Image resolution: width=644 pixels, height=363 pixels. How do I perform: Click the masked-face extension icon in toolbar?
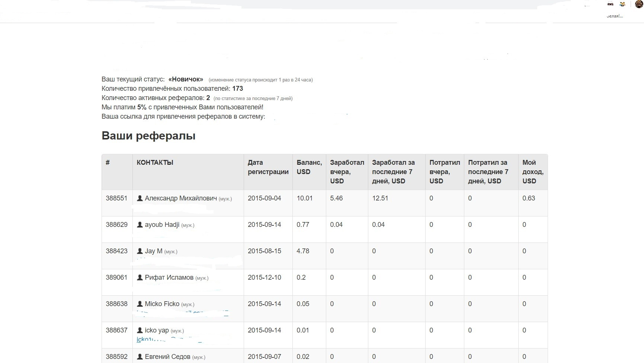[x=610, y=4]
